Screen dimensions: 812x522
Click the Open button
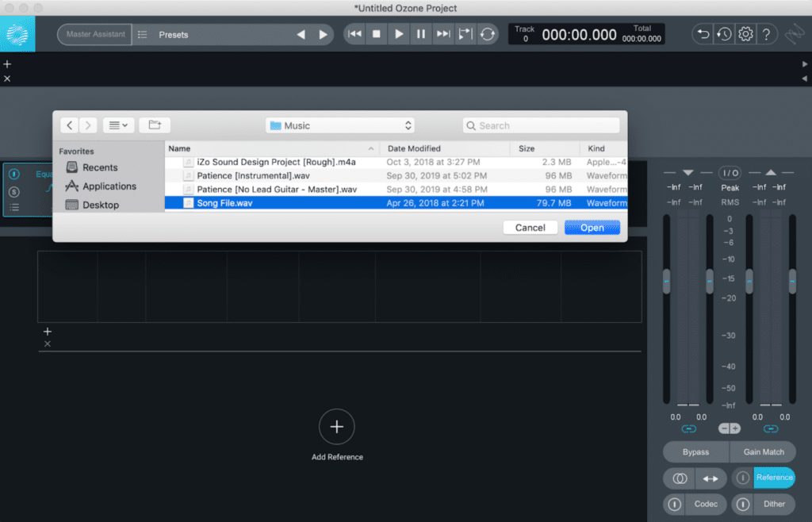(x=592, y=228)
